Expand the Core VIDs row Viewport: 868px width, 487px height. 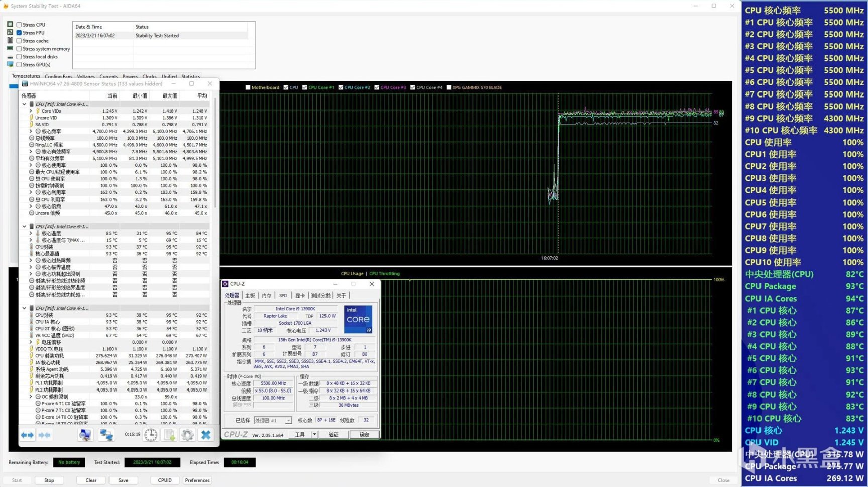[31, 111]
